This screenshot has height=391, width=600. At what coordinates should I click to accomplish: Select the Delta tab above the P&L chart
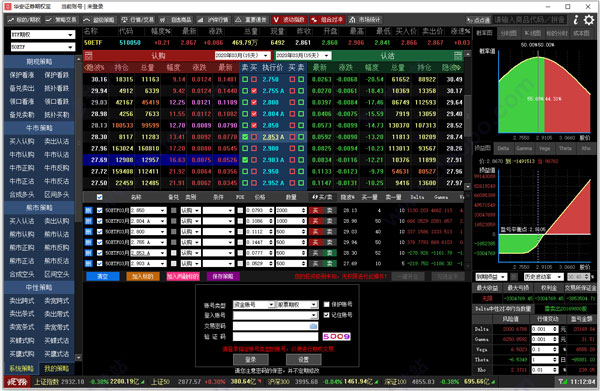click(504, 148)
